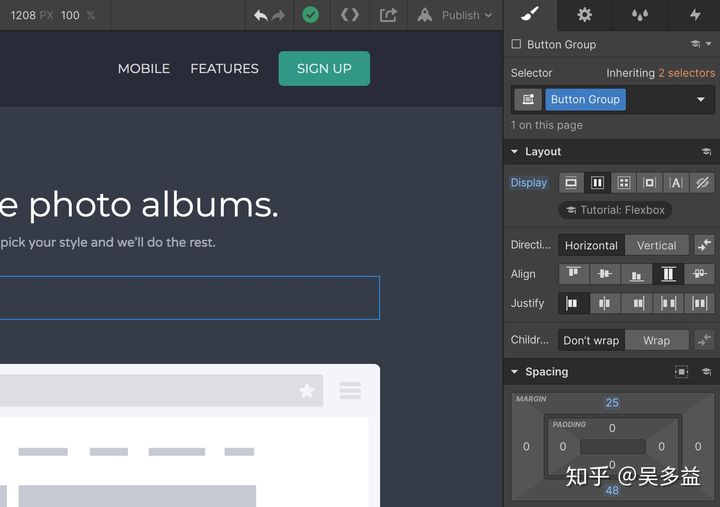The image size is (720, 507).
Task: Click FEATURES in the canvas navbar
Action: pos(224,68)
